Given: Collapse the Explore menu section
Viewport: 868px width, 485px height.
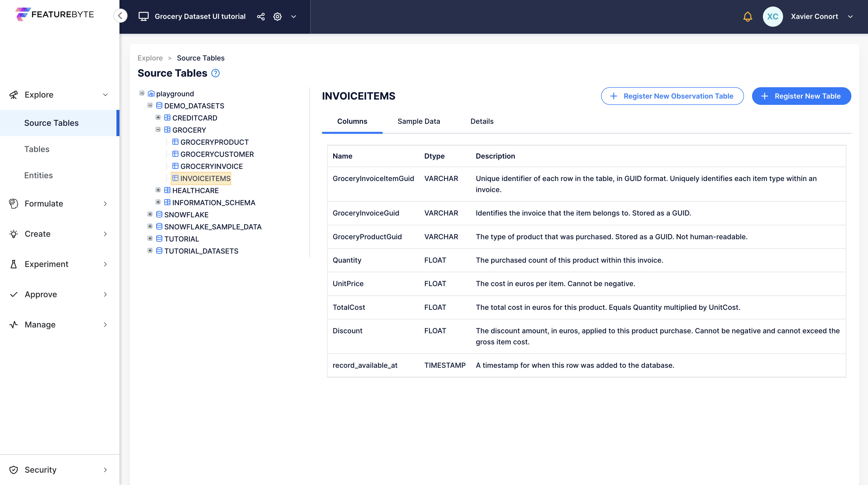Looking at the screenshot, I should tap(105, 95).
